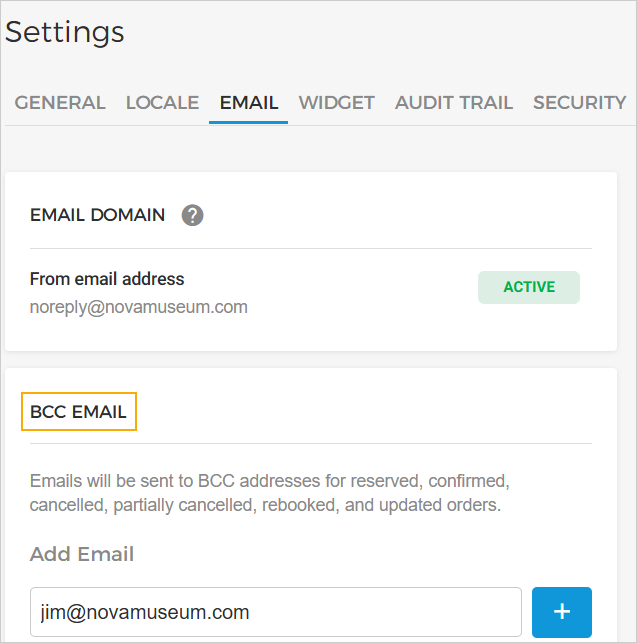Open the AUDIT TRAIL tab
This screenshot has height=643, width=637.
coord(453,103)
